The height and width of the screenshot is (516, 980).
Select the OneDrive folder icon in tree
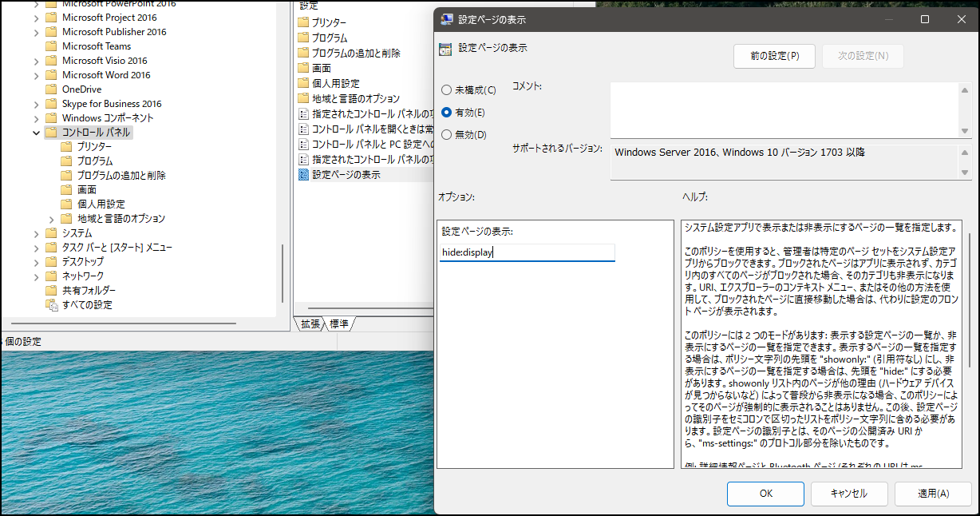[51, 89]
